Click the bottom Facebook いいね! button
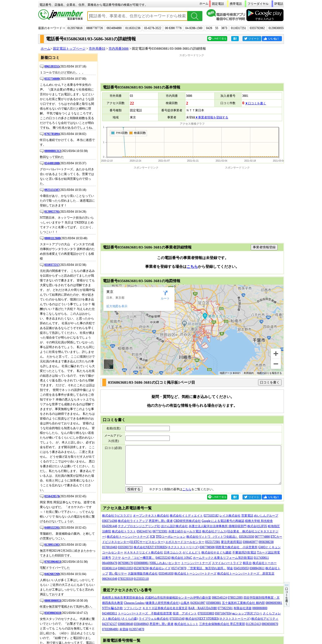Viewport: 322px width, 644px height. (x=272, y=497)
